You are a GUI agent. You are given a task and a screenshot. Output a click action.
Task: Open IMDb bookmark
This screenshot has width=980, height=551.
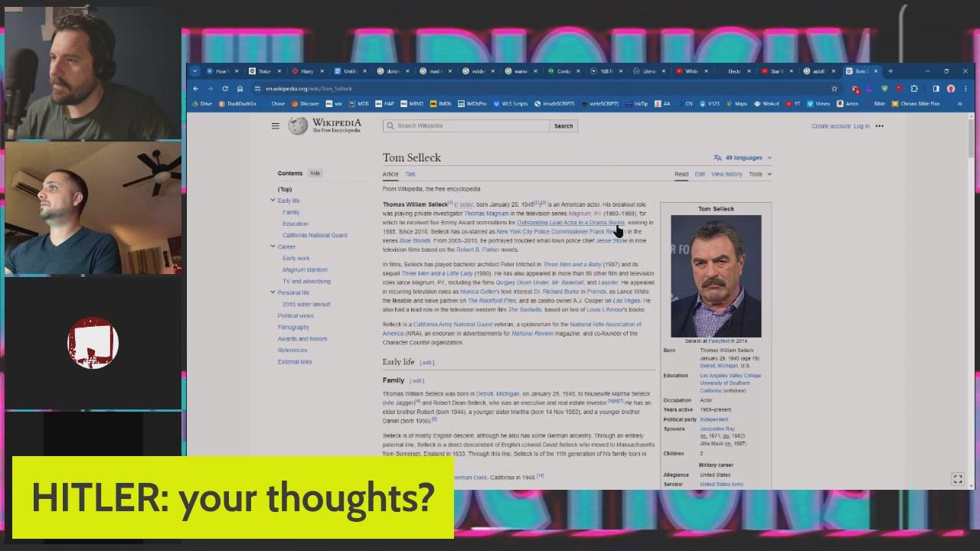(440, 104)
